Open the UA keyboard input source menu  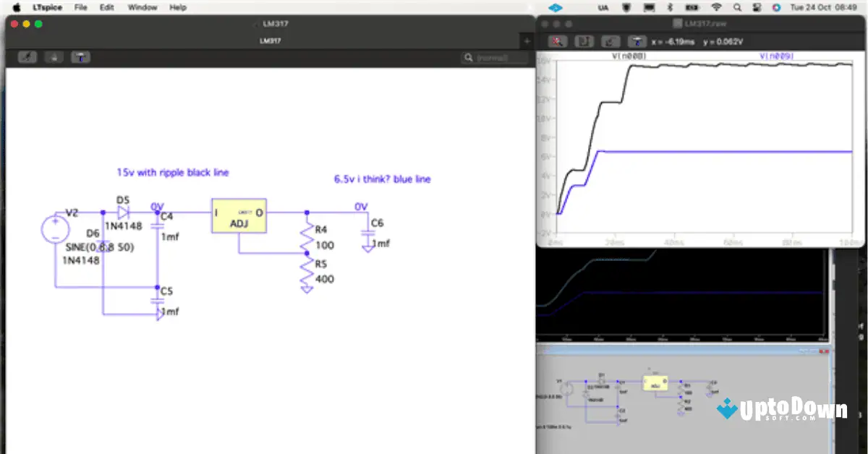click(x=603, y=7)
